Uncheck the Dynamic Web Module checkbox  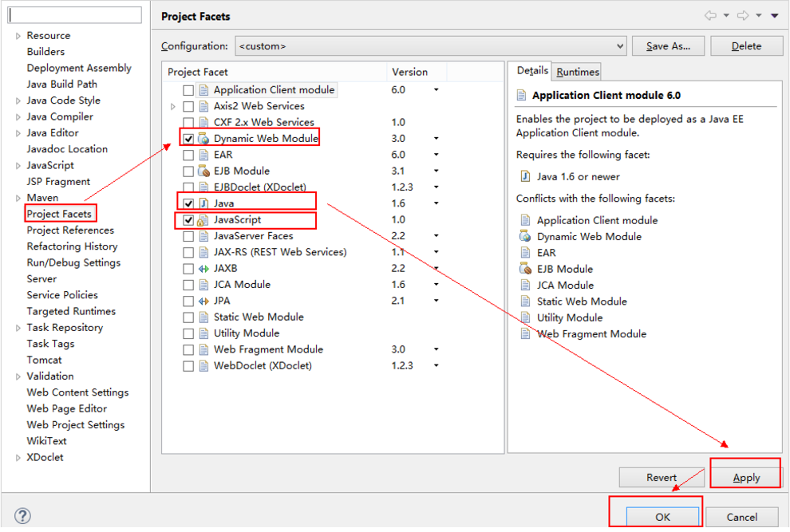pos(188,139)
